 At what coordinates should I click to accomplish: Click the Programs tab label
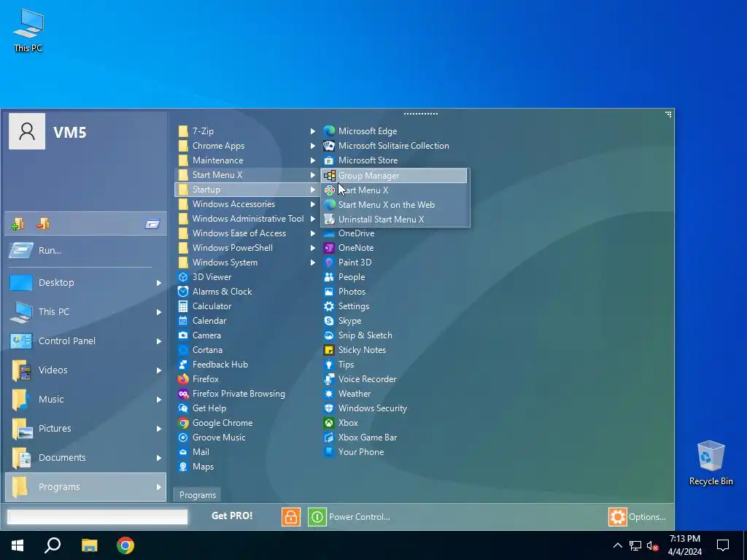(x=198, y=495)
